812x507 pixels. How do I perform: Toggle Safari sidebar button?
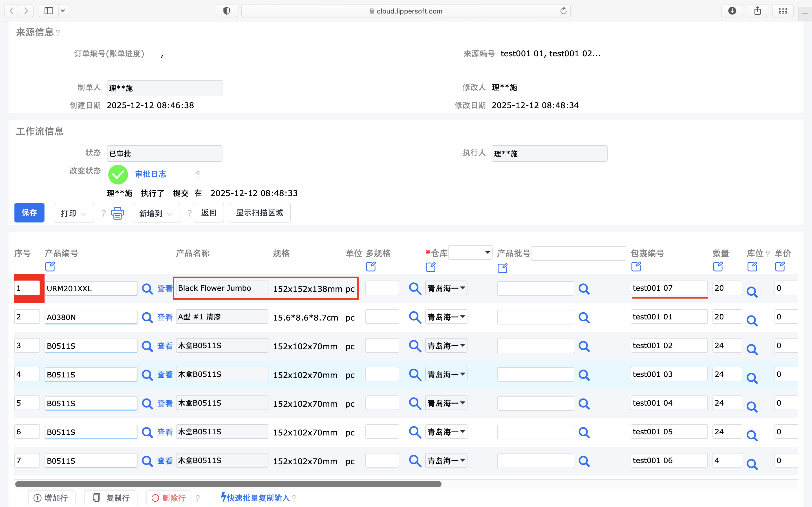(x=49, y=11)
